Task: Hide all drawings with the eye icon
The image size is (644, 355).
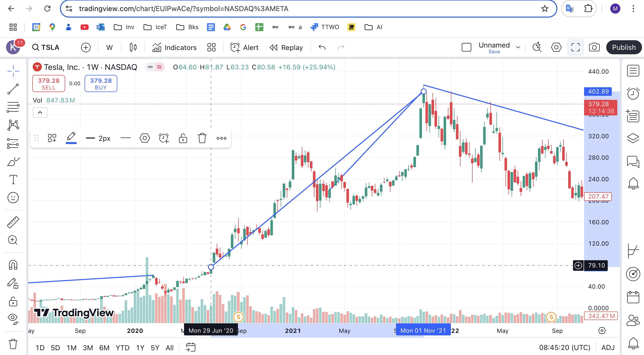Action: click(13, 319)
